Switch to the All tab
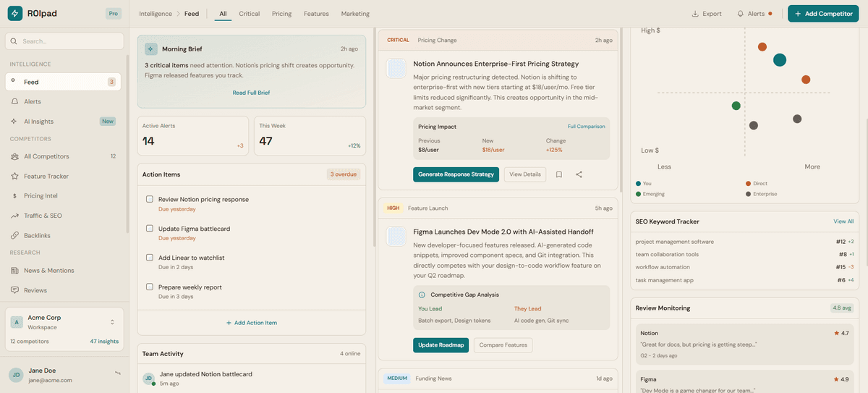Viewport: 868px width, 393px height. [x=223, y=14]
